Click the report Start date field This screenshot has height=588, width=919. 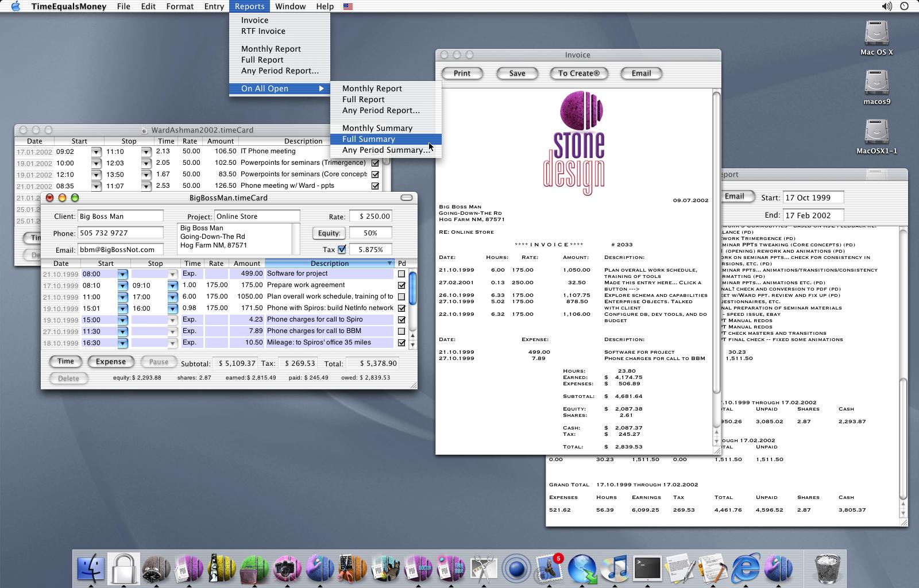pos(813,198)
